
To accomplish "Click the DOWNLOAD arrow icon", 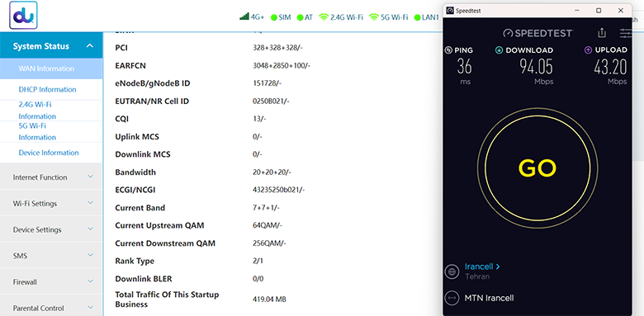I will coord(499,50).
